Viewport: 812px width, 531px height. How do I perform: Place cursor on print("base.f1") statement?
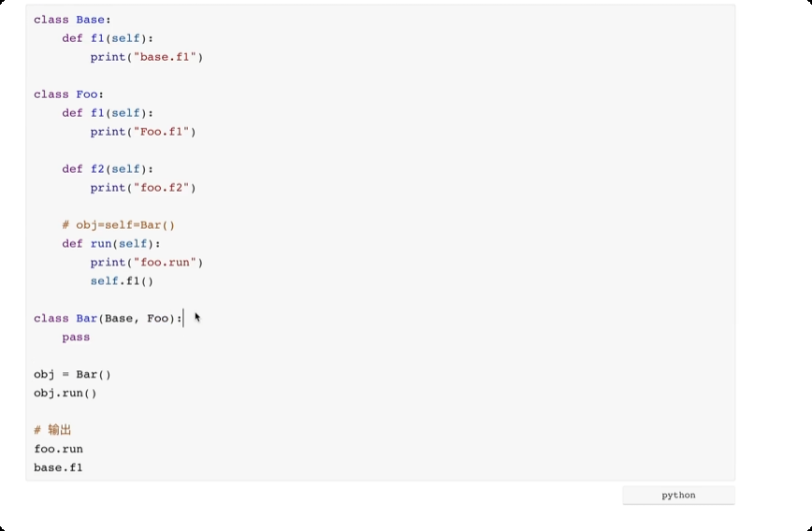point(146,57)
